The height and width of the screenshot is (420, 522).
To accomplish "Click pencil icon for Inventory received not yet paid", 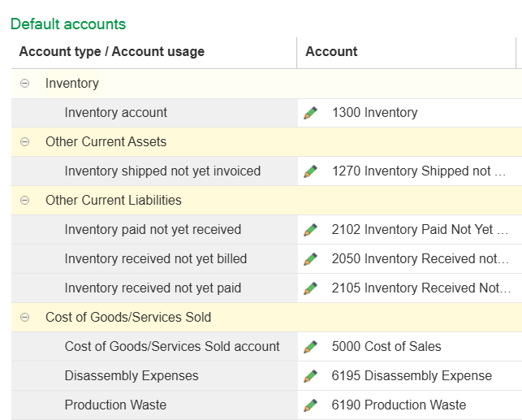I will (310, 288).
